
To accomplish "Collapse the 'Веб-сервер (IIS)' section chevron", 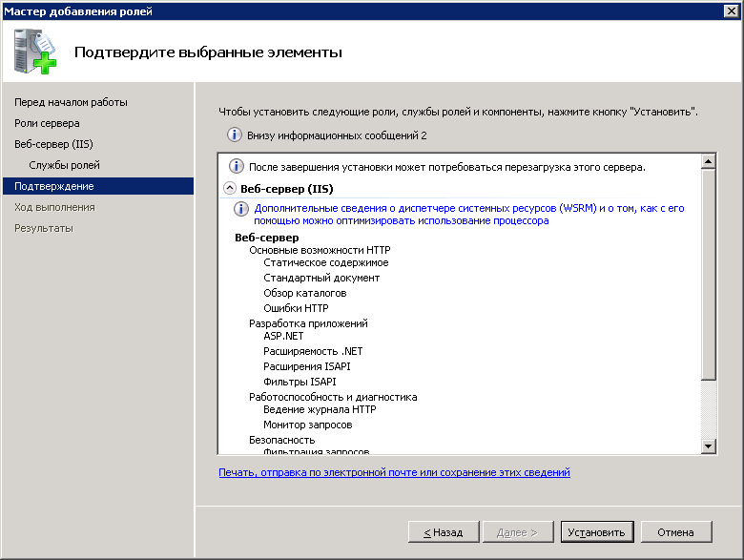I will click(230, 188).
